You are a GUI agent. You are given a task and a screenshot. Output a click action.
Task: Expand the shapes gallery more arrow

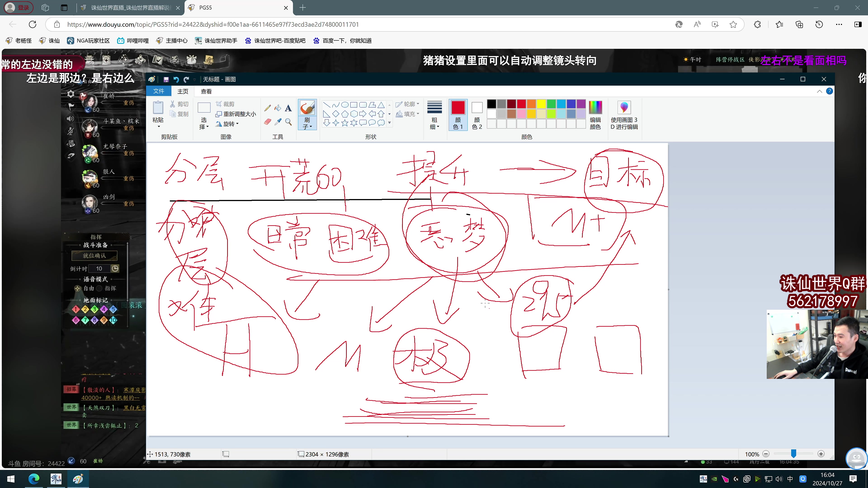coord(389,123)
